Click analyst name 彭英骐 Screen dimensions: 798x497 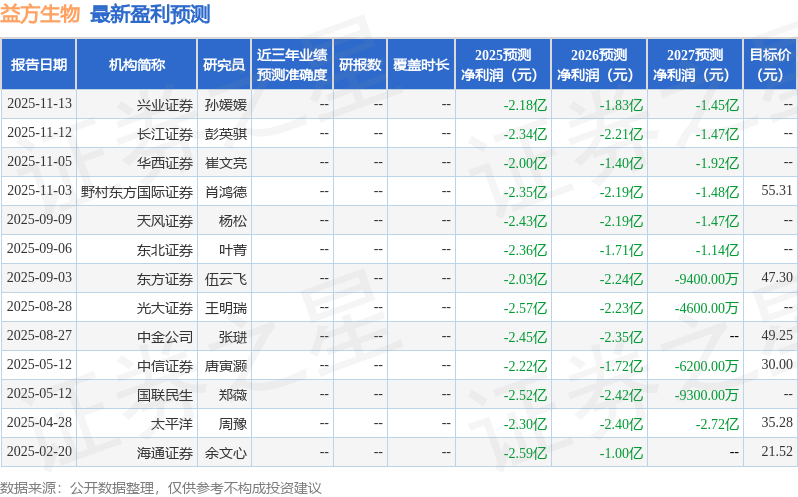click(225, 134)
